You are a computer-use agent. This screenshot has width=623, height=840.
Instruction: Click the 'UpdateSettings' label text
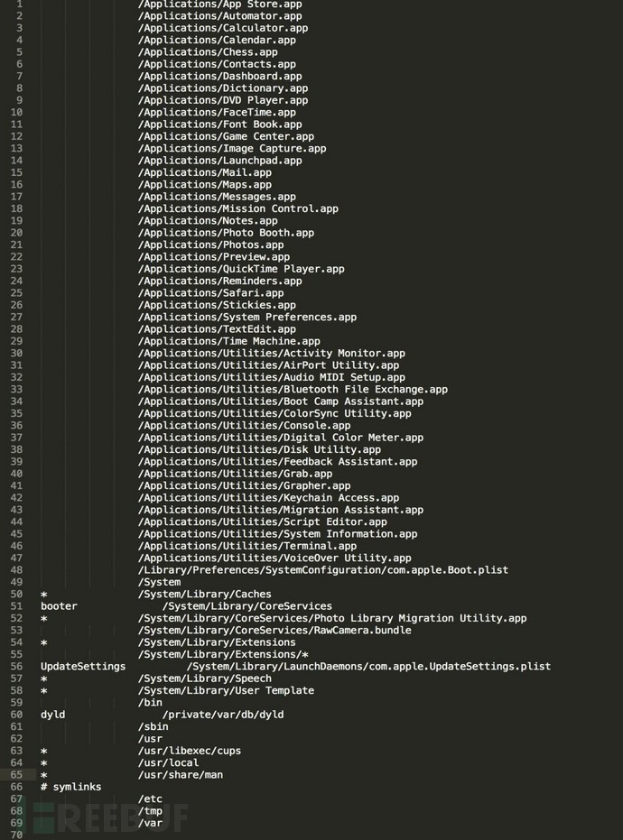coord(83,667)
